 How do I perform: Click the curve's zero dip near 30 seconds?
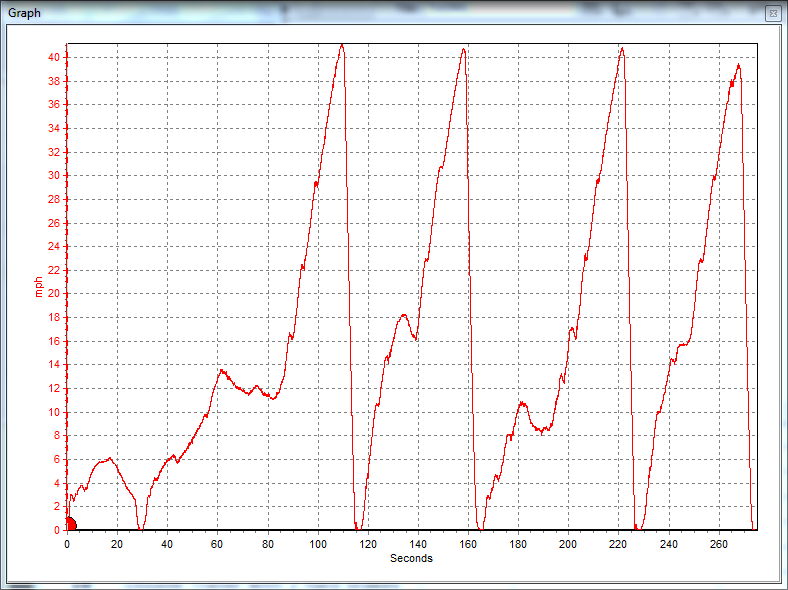point(141,528)
